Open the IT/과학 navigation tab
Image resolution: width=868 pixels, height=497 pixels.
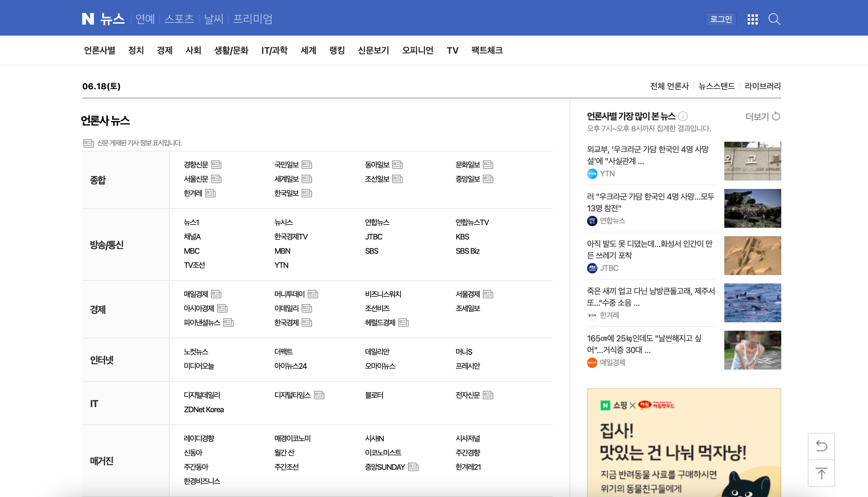tap(274, 50)
